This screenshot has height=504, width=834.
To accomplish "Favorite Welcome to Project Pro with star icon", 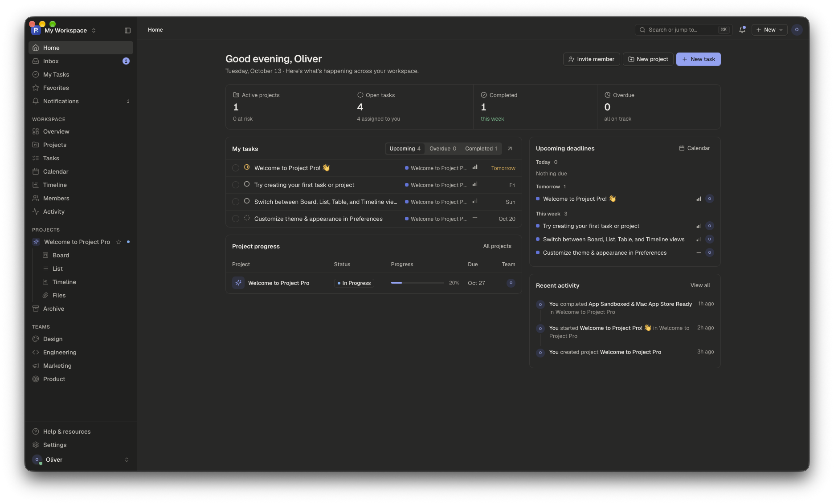I will (119, 242).
